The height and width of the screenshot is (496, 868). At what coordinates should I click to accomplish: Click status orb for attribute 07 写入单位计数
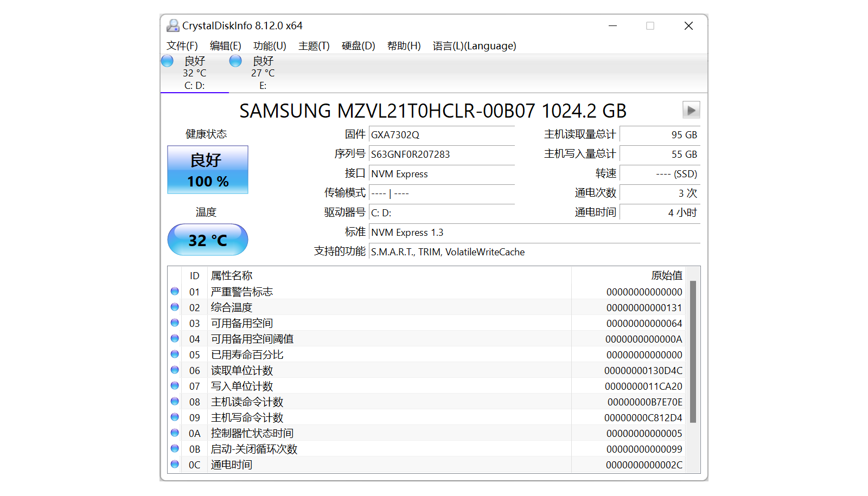(x=175, y=385)
